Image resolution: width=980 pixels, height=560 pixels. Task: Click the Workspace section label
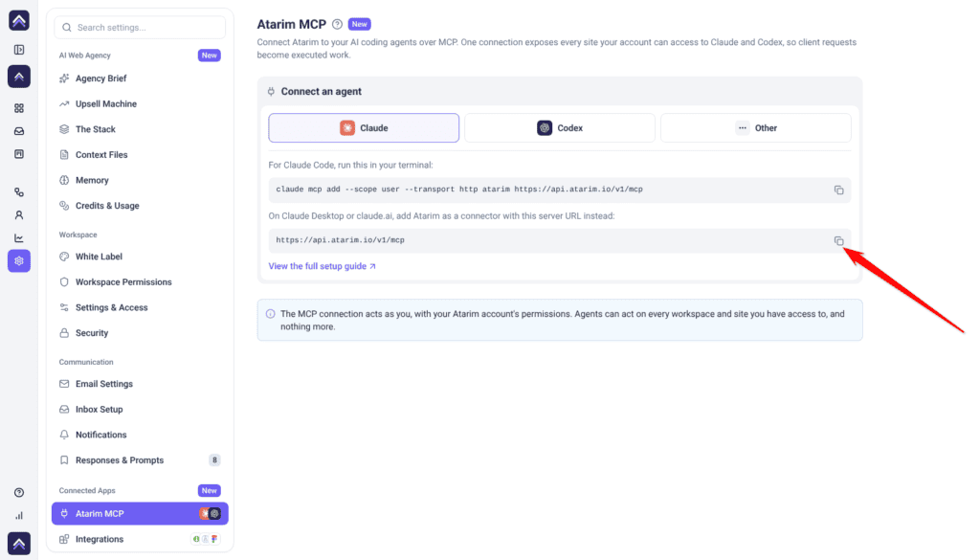point(78,235)
